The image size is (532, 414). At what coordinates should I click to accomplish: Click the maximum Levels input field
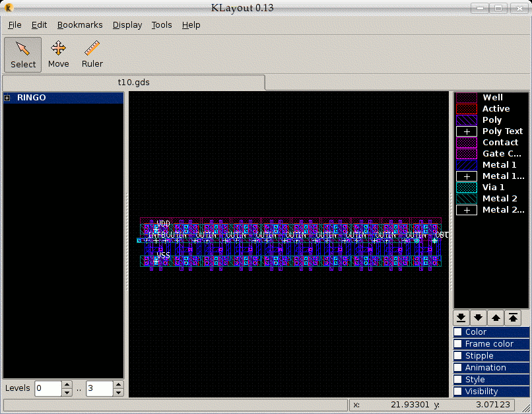[99, 388]
